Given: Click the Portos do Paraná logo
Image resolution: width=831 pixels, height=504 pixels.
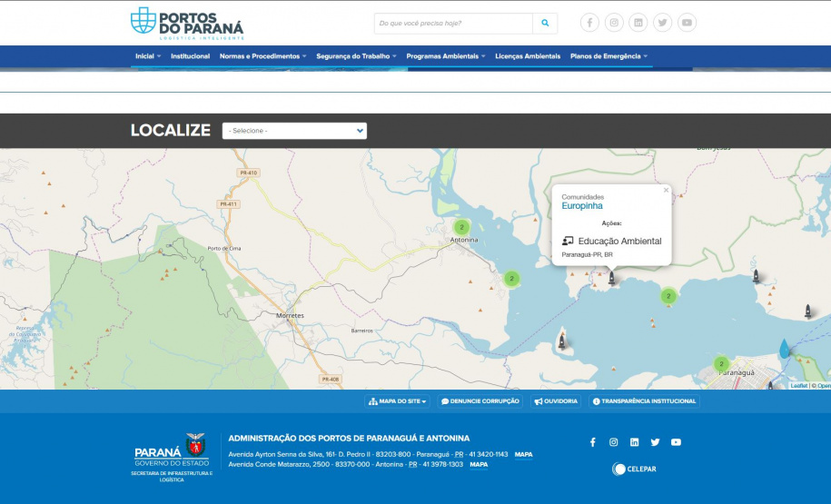Looking at the screenshot, I should pyautogui.click(x=187, y=24).
